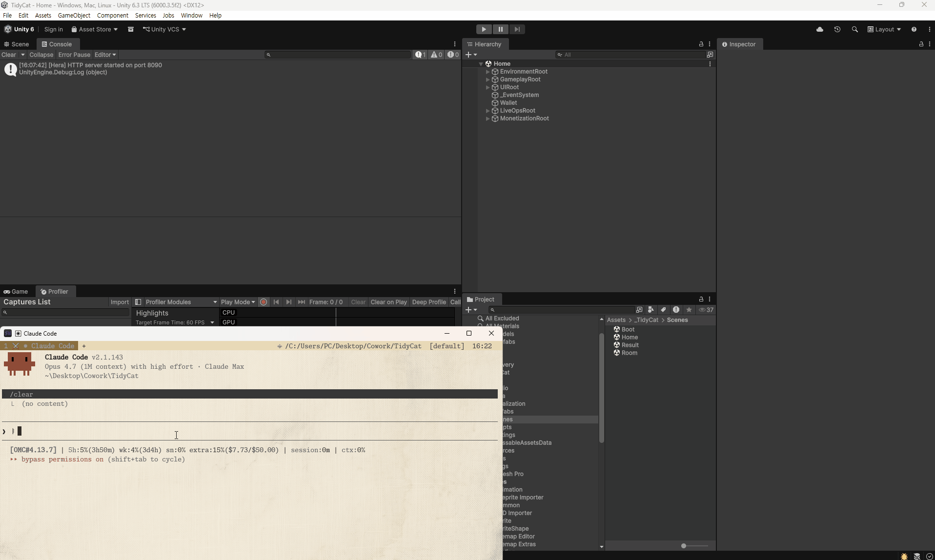Expand the MonetizationRoot object
The height and width of the screenshot is (560, 935).
pos(488,119)
